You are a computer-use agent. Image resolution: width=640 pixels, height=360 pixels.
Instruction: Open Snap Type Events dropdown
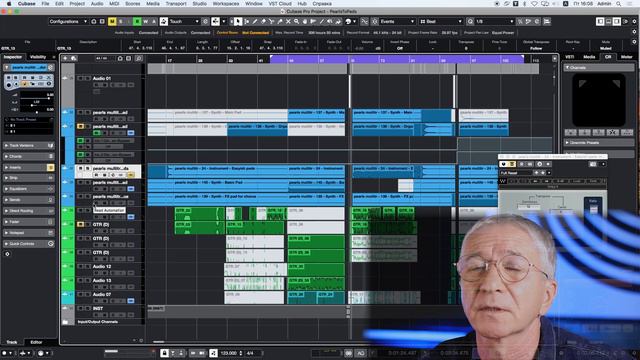397,21
